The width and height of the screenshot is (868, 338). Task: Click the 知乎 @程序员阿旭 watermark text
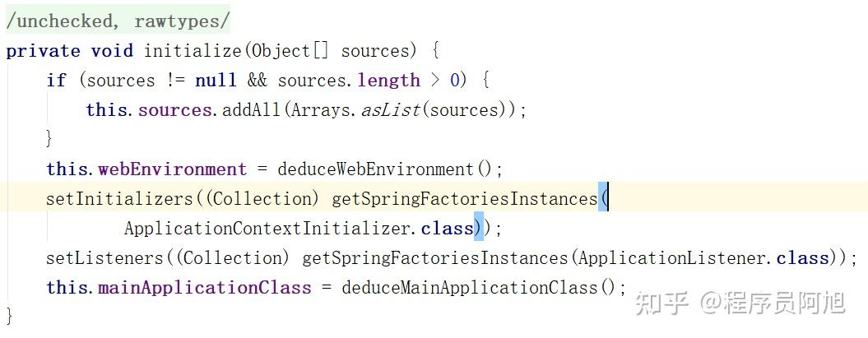(x=741, y=303)
